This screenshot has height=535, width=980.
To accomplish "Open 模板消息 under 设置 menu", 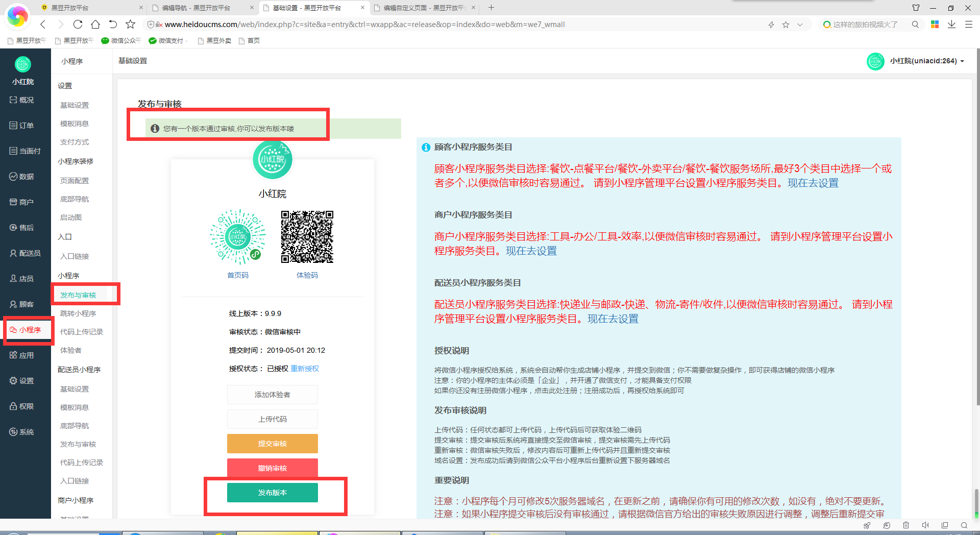I will pyautogui.click(x=75, y=124).
